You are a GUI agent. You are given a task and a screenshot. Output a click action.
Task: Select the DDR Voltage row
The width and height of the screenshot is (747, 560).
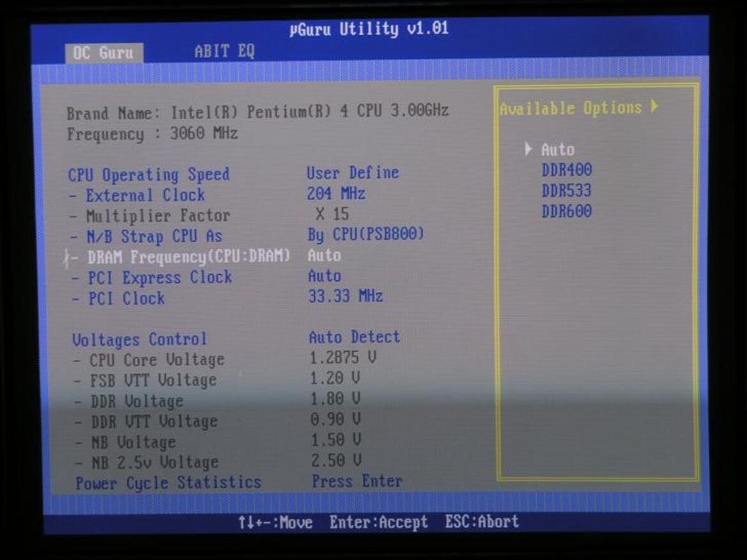tap(129, 401)
